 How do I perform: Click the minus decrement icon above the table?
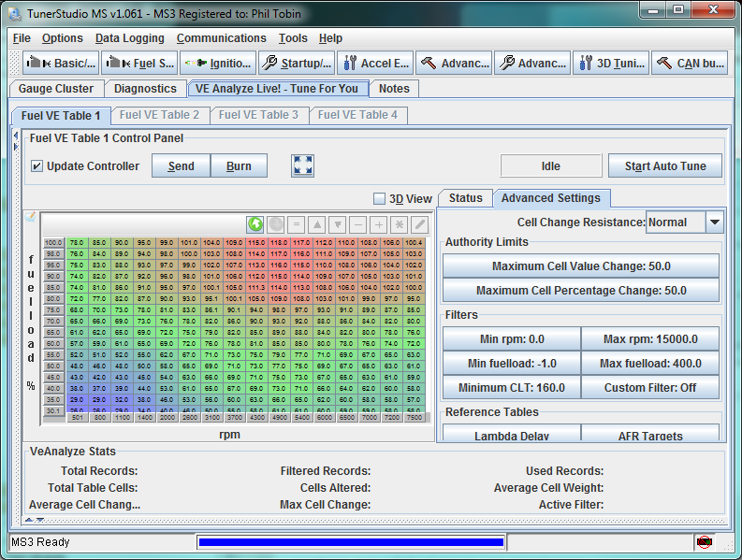358,224
